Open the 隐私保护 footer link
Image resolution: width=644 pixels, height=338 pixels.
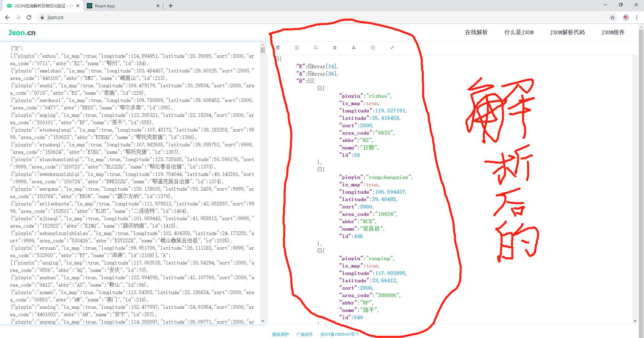(x=280, y=334)
